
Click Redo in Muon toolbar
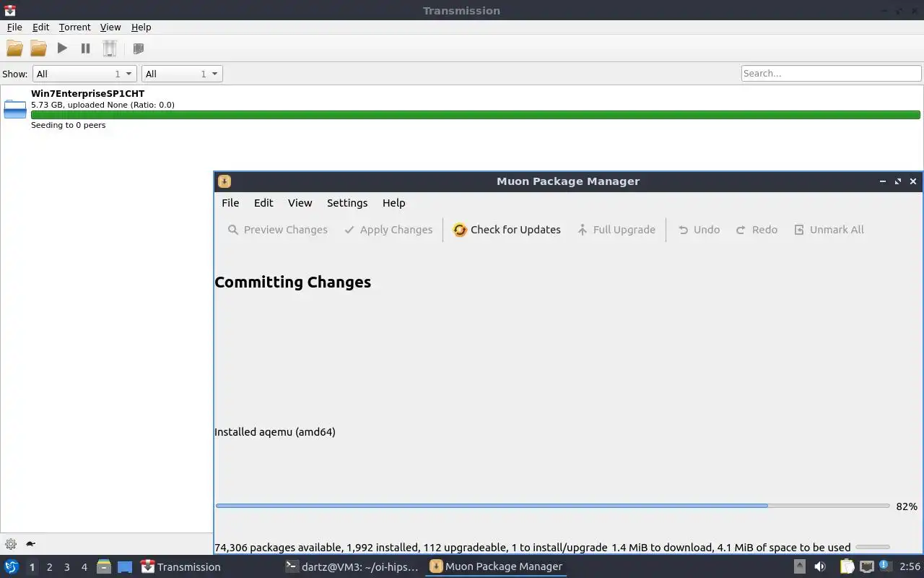(x=757, y=230)
